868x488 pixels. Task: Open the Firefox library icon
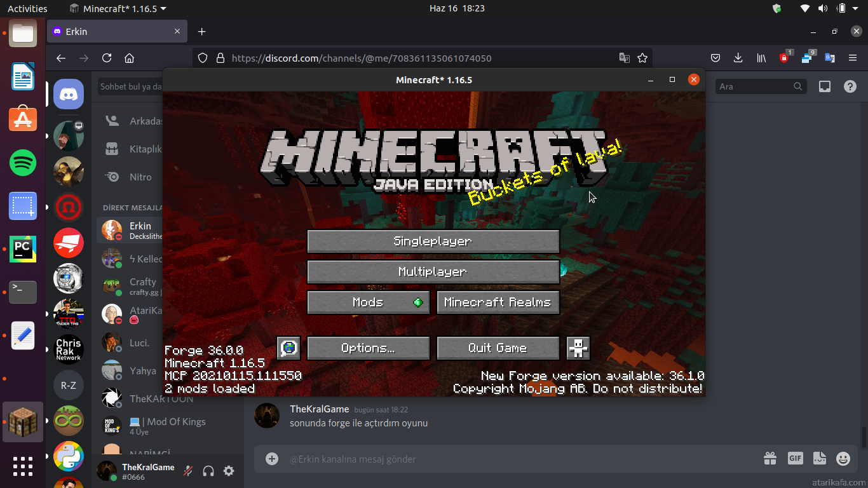pos(761,58)
